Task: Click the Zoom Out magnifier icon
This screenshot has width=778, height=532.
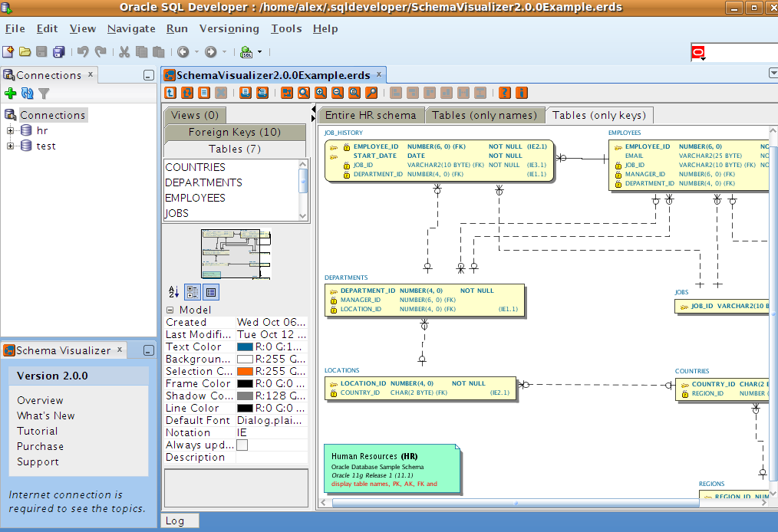Action: pos(338,93)
